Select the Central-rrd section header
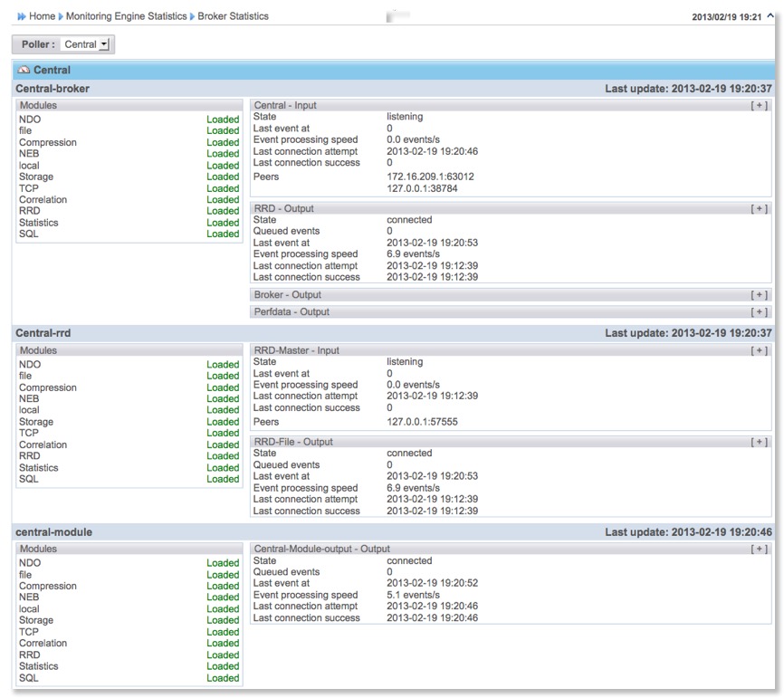This screenshot has height=698, width=784. pos(43,333)
